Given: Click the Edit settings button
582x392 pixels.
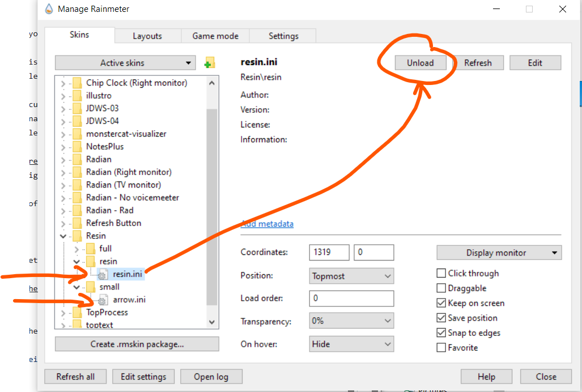Looking at the screenshot, I should [143, 377].
